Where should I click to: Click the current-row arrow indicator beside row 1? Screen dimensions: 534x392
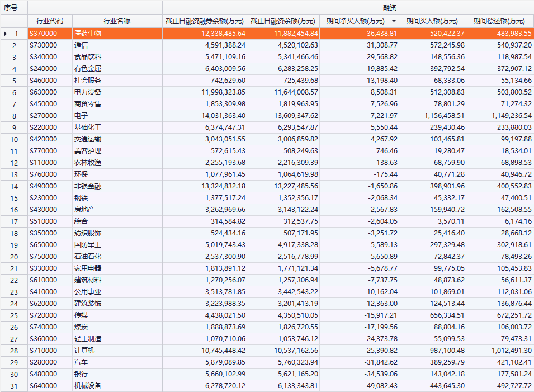[x=6, y=34]
